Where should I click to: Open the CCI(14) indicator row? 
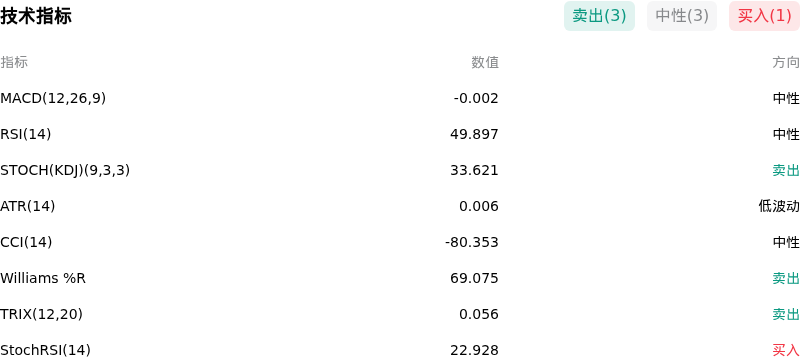[400, 242]
